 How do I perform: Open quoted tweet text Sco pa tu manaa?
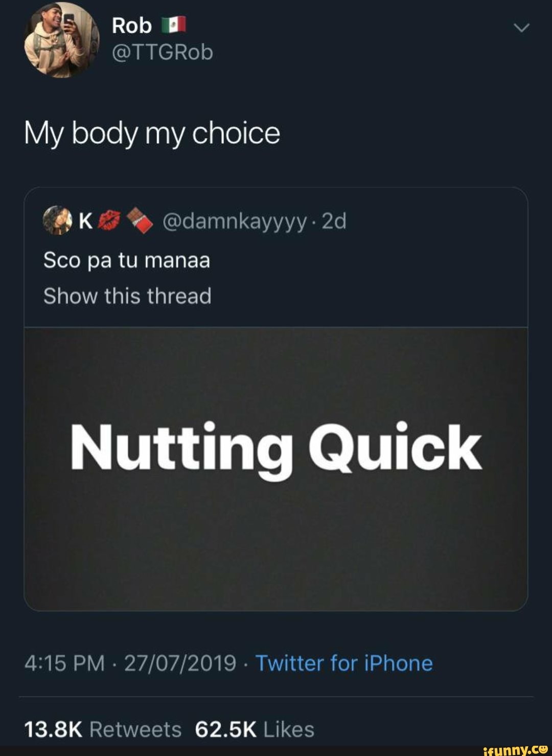tap(127, 260)
